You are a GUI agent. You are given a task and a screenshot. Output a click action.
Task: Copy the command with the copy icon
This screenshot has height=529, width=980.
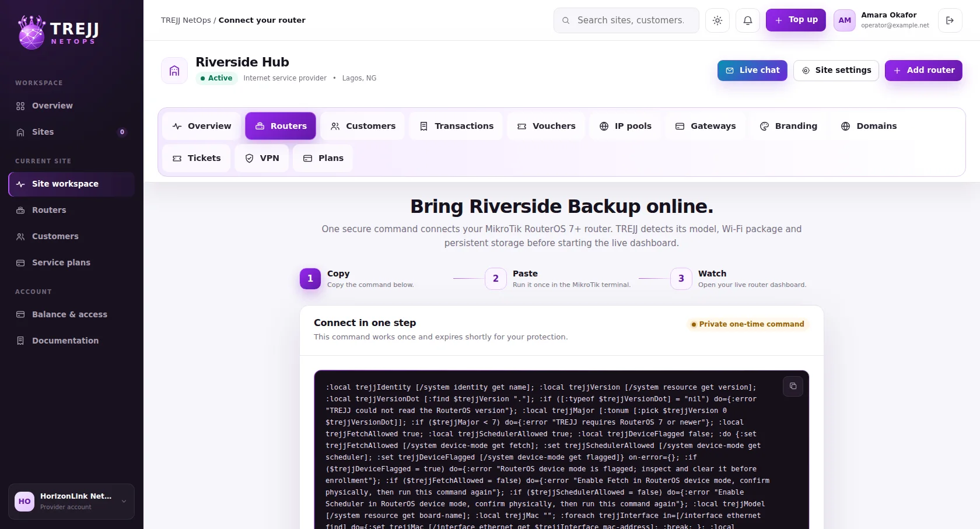click(793, 386)
